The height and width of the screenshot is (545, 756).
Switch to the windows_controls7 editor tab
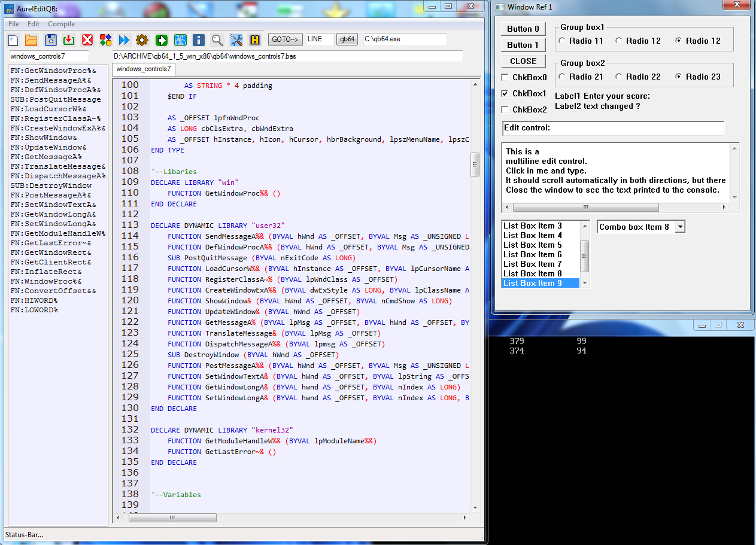tap(143, 69)
